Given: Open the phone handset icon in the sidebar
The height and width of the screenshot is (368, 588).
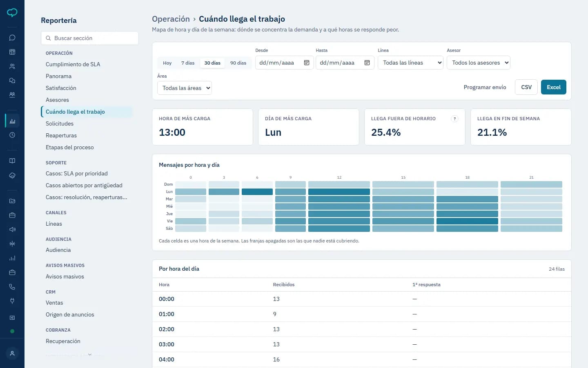Looking at the screenshot, I should (12, 287).
